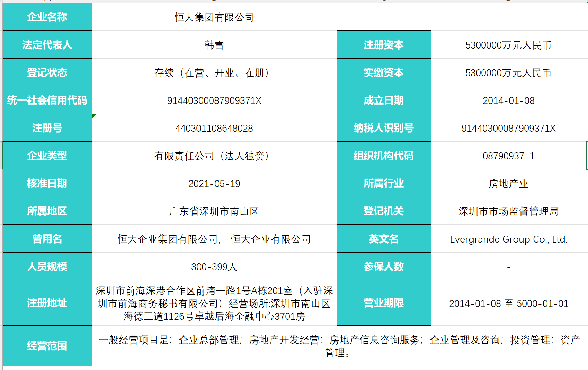The width and height of the screenshot is (588, 370).
Task: Select the 营业期限 label cell
Action: click(384, 303)
